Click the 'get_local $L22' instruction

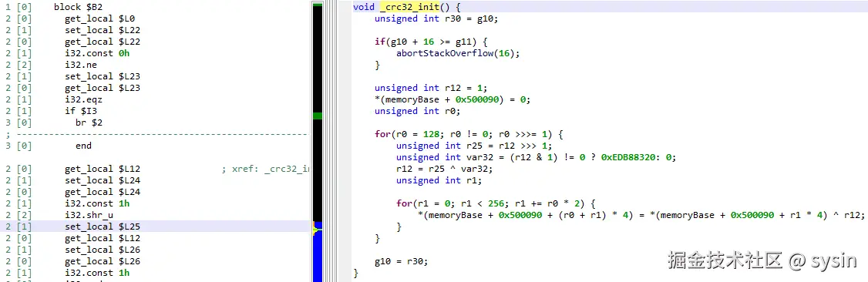click(103, 42)
